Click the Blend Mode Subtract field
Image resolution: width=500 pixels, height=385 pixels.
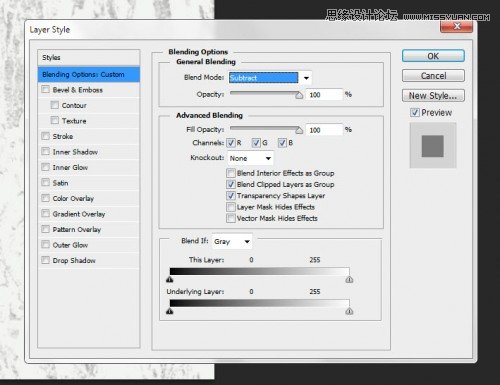264,78
